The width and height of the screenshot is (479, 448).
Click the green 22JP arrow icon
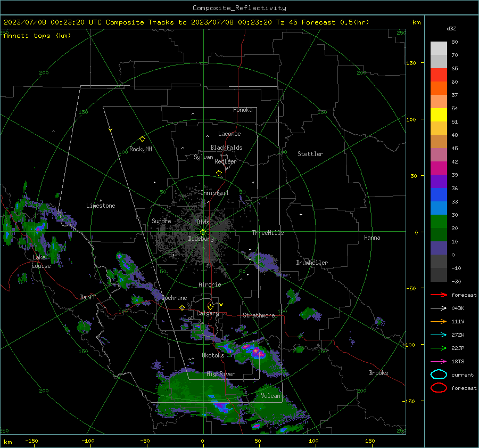pyautogui.click(x=439, y=348)
